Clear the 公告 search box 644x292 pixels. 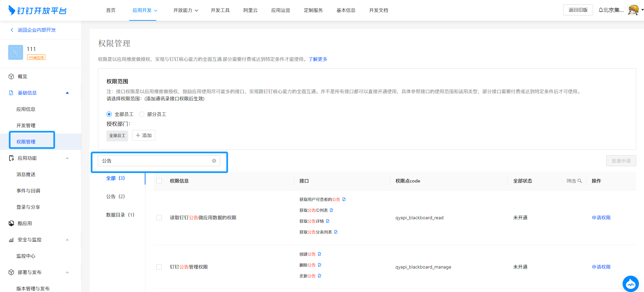pos(214,161)
